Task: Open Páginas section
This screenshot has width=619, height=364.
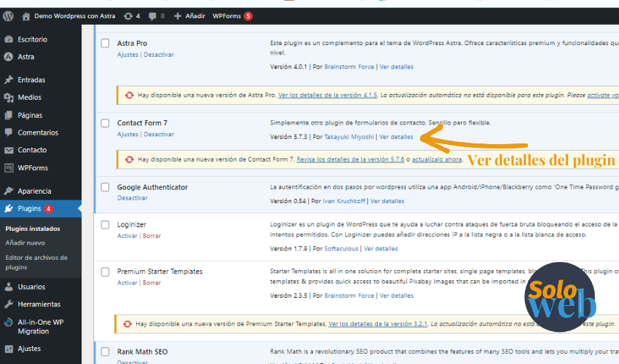Action: tap(30, 115)
